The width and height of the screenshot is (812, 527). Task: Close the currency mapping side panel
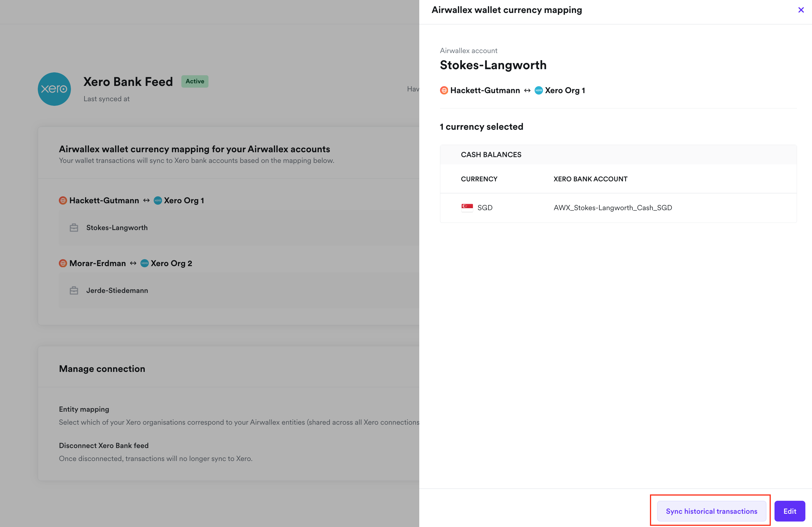coord(801,10)
